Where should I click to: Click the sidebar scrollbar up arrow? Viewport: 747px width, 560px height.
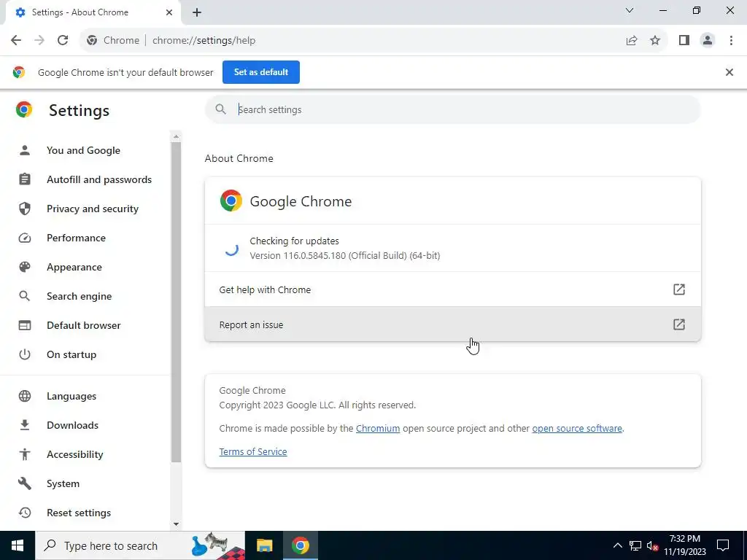pos(176,136)
